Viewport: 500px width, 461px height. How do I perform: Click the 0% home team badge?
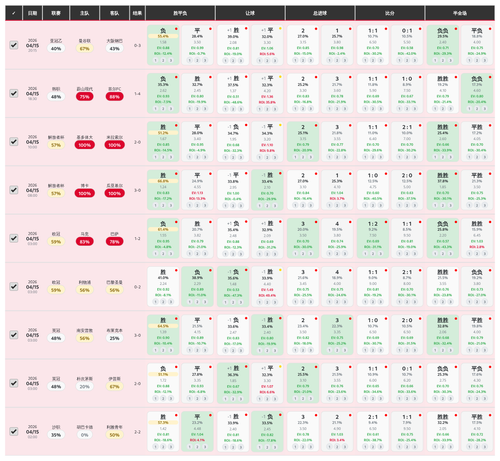point(85,435)
